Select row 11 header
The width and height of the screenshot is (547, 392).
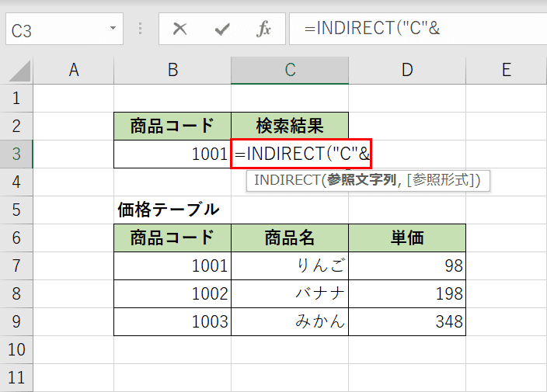[x=16, y=378]
